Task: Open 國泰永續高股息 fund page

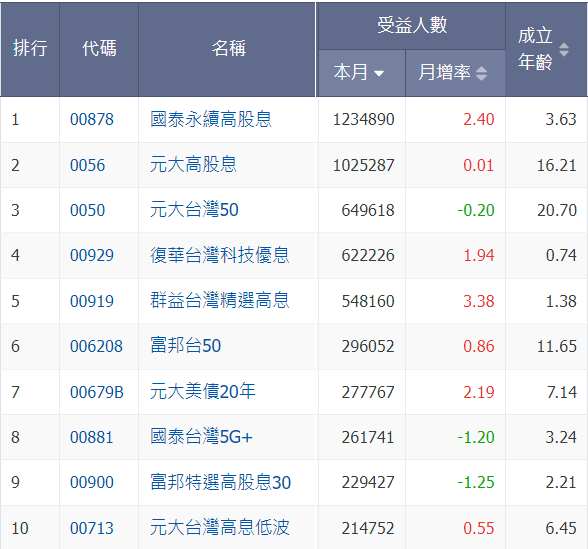Action: point(210,119)
